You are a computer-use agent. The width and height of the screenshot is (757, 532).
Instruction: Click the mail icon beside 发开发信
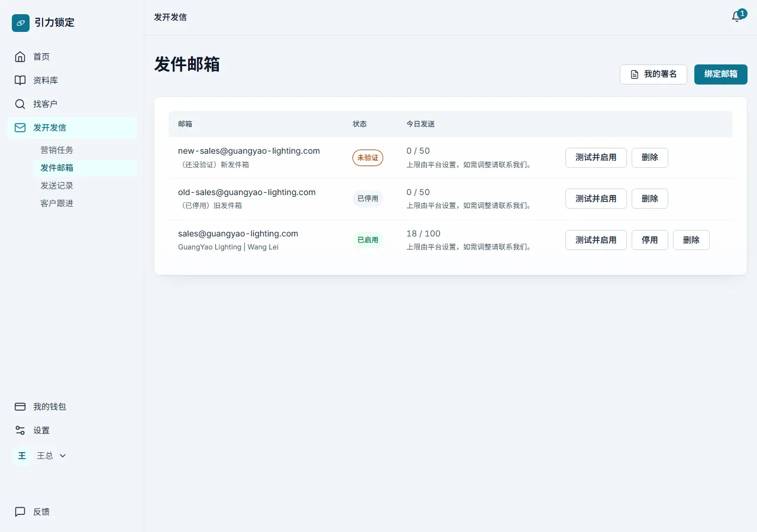pos(20,128)
